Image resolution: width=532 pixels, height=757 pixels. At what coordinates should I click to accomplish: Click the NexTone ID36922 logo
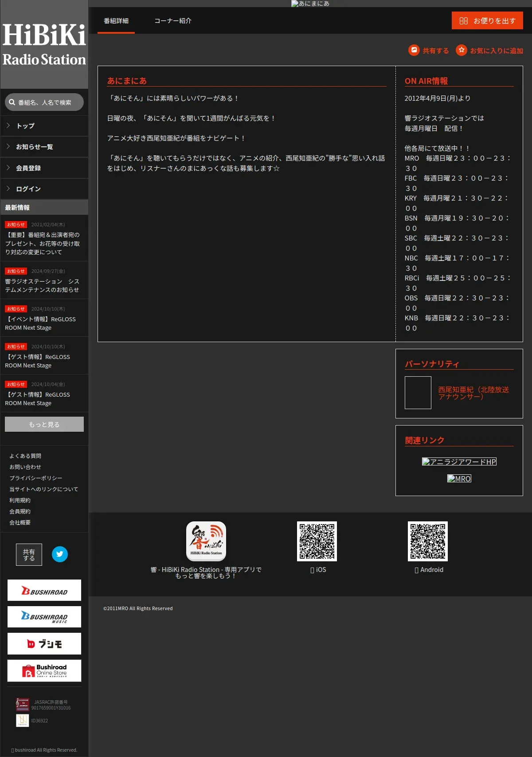pos(23,720)
